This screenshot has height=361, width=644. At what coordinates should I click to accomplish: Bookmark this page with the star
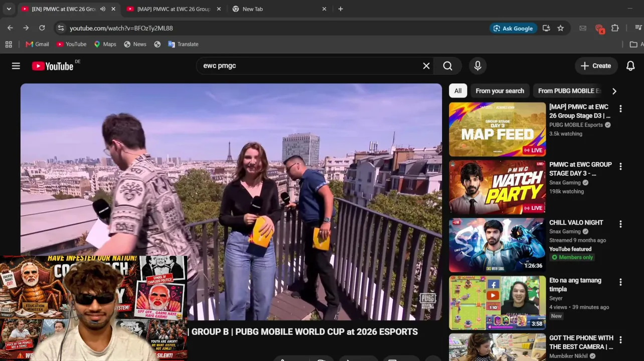[x=561, y=28]
